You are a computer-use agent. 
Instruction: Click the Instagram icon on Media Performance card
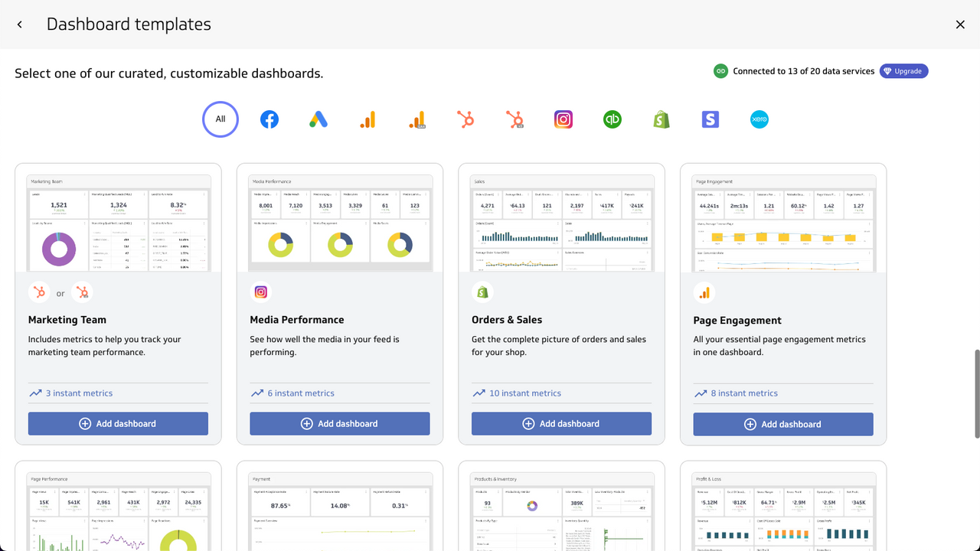261,292
